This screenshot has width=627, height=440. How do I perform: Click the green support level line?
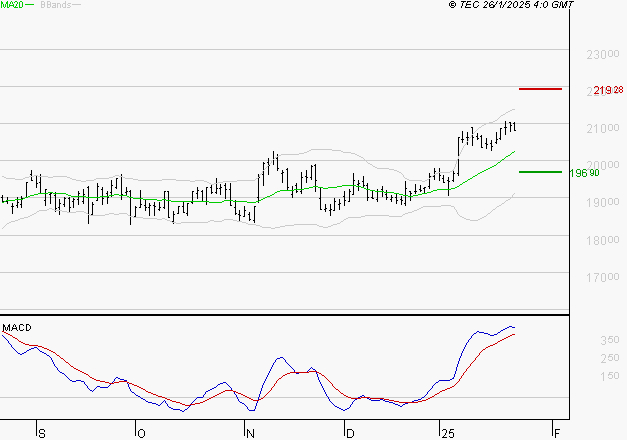click(x=540, y=172)
